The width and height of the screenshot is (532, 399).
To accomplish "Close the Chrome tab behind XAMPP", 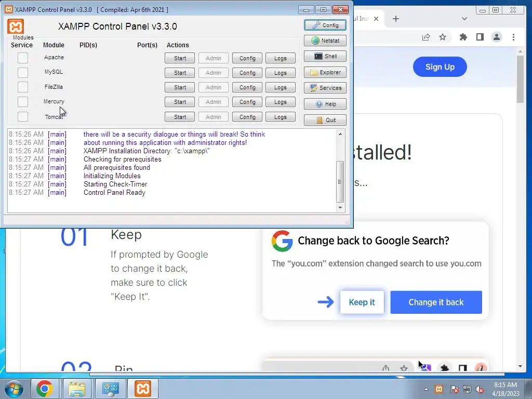I will coord(376,19).
